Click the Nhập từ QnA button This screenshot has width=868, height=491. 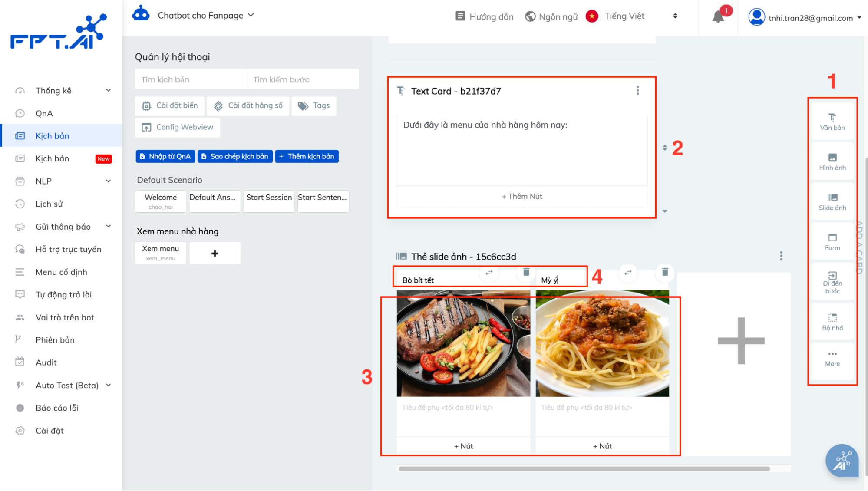click(x=165, y=156)
